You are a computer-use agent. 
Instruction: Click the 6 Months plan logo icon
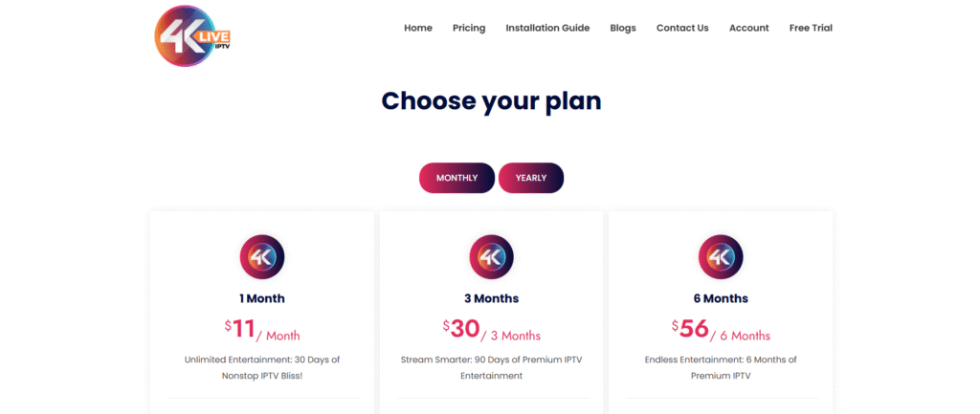click(721, 257)
